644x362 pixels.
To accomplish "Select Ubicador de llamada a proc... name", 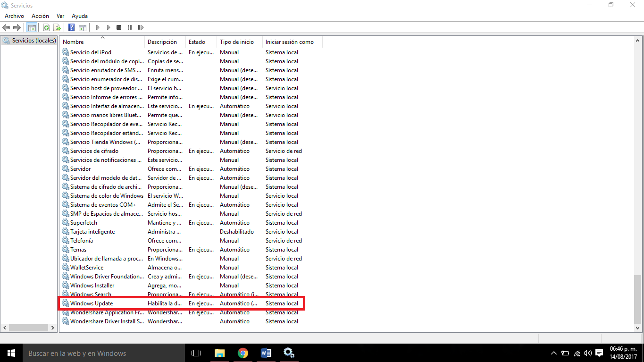I will coord(107,259).
